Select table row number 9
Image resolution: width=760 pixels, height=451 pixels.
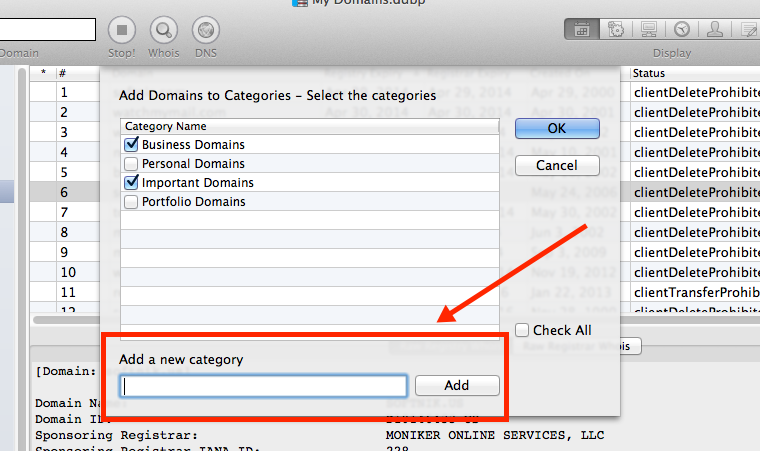pos(64,252)
